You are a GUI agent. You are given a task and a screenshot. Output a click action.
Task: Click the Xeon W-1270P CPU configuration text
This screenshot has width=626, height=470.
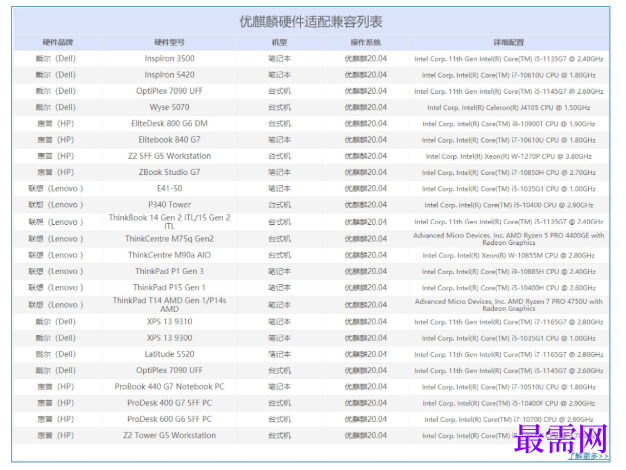pyautogui.click(x=509, y=156)
